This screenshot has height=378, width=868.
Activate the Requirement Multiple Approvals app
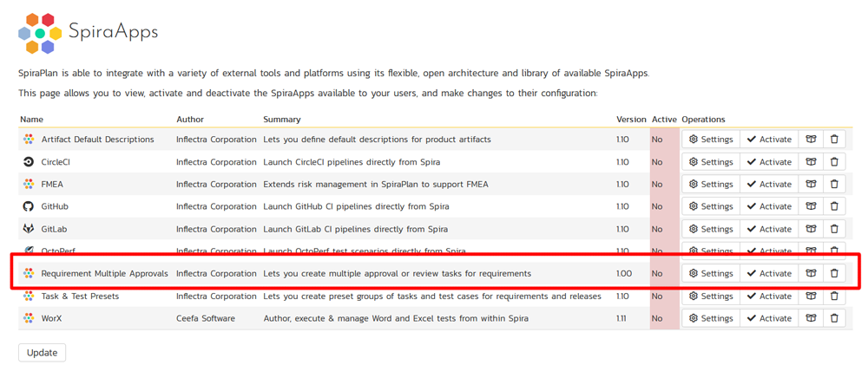769,273
